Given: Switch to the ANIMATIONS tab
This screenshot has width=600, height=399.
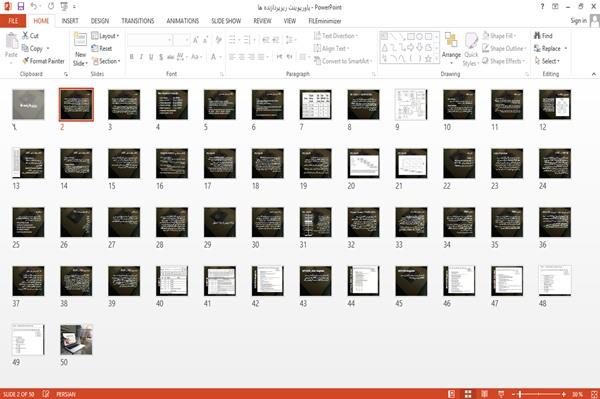Looking at the screenshot, I should point(183,21).
